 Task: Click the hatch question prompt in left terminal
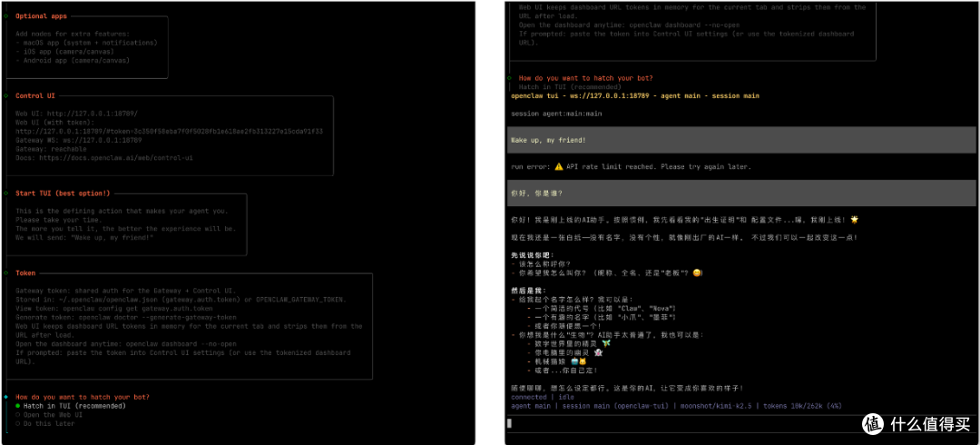click(x=83, y=397)
